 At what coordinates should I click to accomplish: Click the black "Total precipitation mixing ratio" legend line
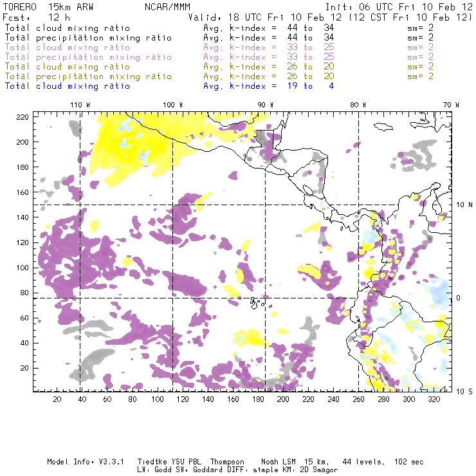(x=88, y=38)
